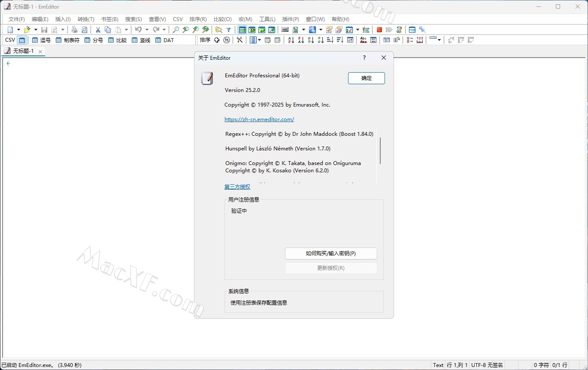Click the wand icon in CSV toolbar
588x370 pixels.
pos(239,40)
